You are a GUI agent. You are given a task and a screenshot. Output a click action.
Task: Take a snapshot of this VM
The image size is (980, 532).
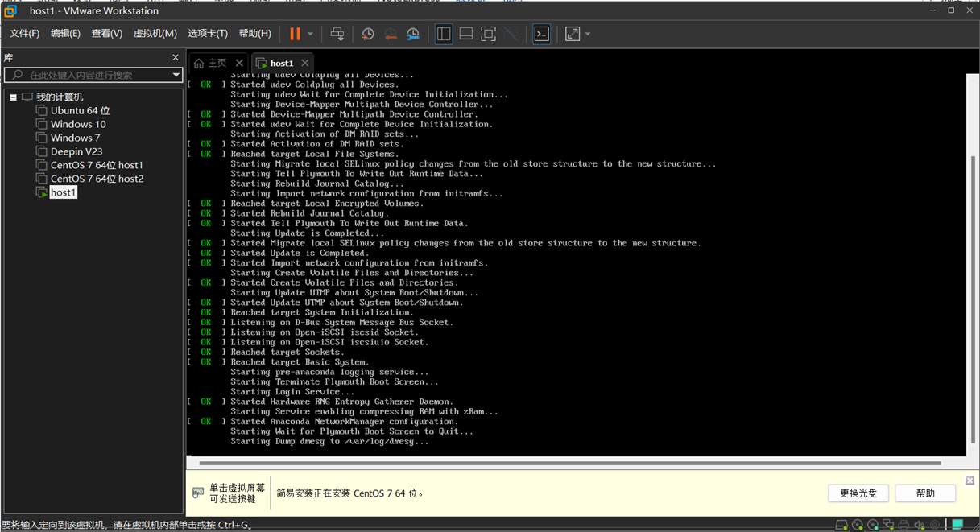367,34
